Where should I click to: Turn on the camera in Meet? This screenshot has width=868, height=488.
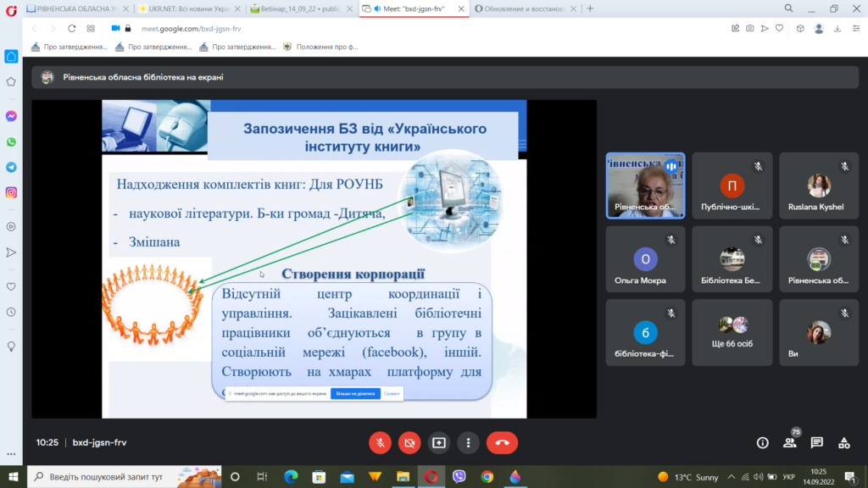coord(409,442)
